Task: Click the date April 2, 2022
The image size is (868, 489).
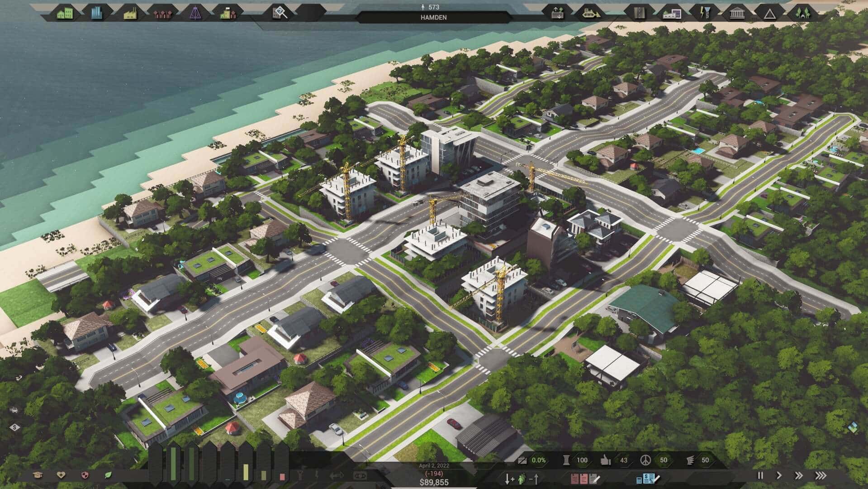Action: 434,465
